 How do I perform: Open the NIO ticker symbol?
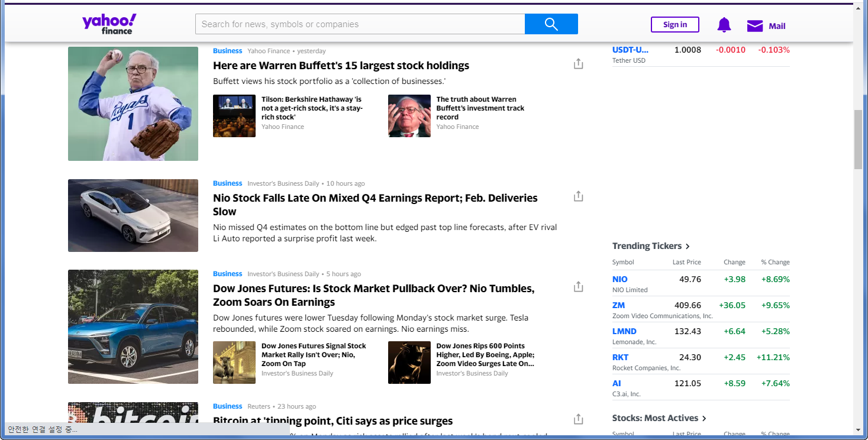[620, 279]
